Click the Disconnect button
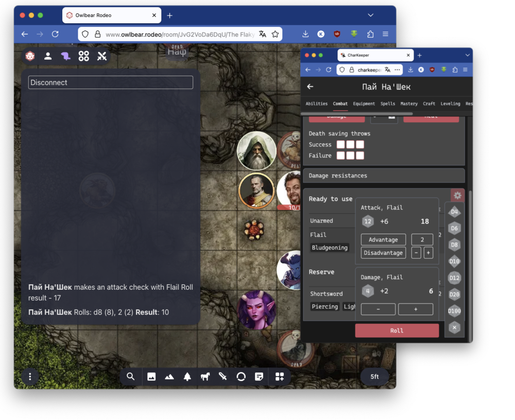515x420 pixels. pyautogui.click(x=111, y=82)
